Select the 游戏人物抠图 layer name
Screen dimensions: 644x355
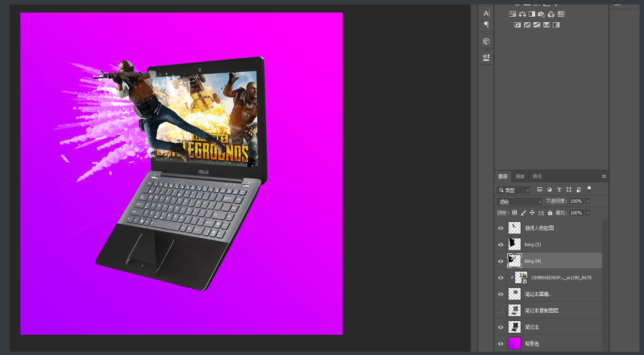(540, 228)
